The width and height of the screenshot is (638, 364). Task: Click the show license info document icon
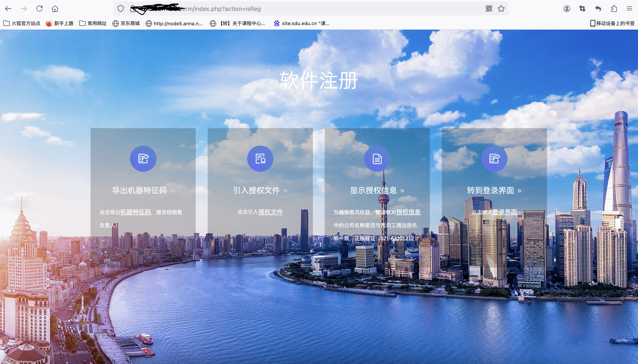pyautogui.click(x=377, y=158)
